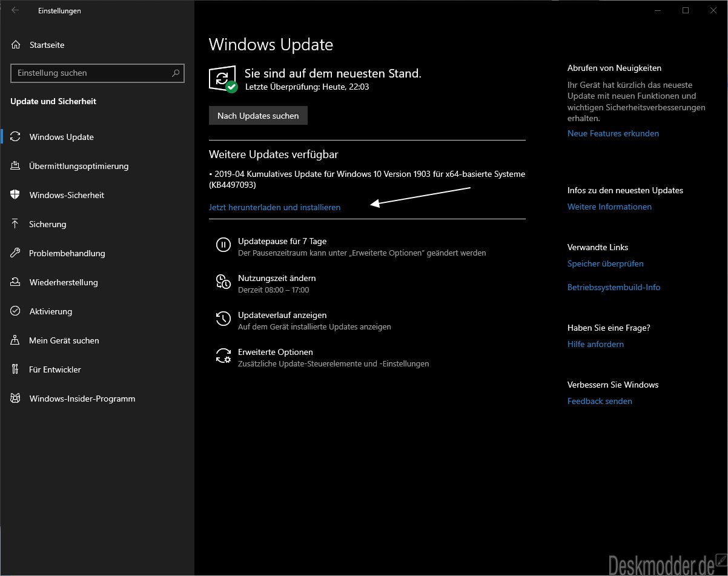Go to Startseite
This screenshot has width=728, height=576.
[x=97, y=45]
